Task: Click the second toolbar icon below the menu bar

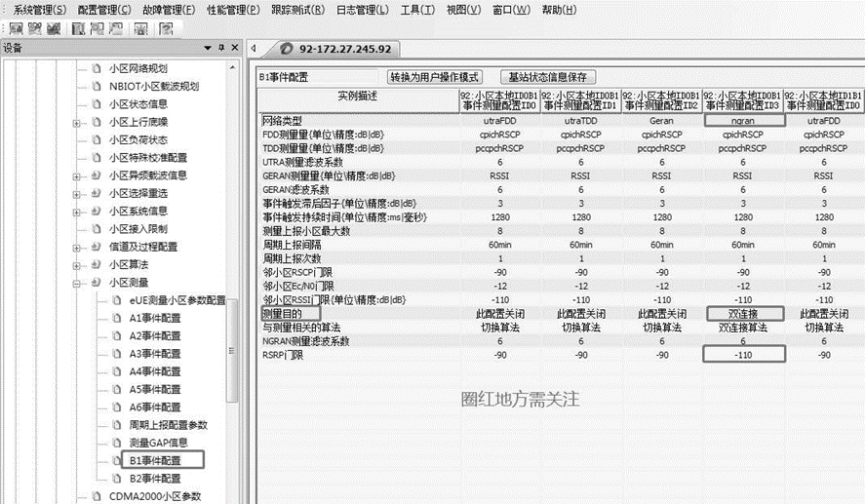Action: [35, 28]
